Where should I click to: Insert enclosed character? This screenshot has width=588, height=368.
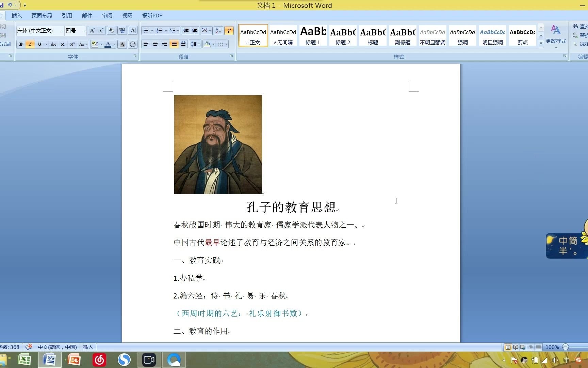[x=133, y=44]
